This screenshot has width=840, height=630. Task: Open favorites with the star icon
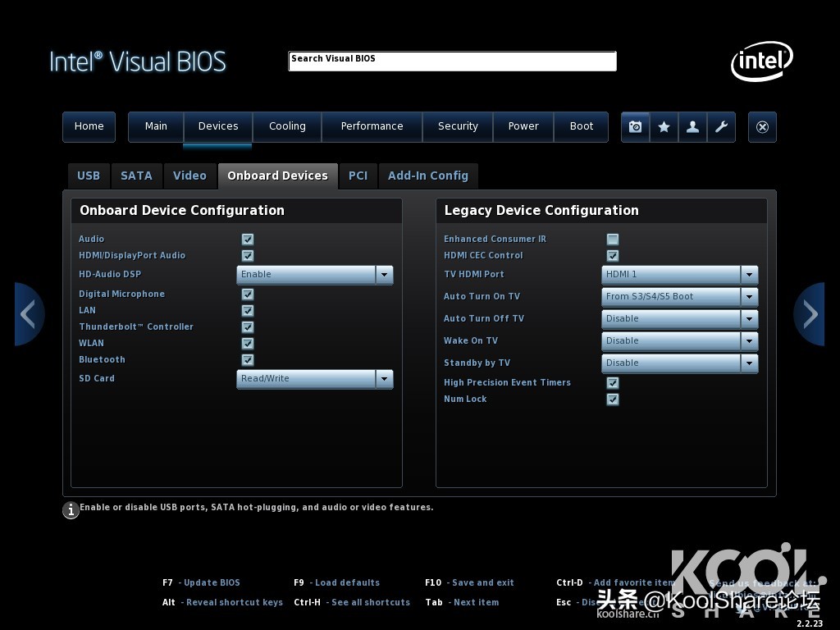[664, 127]
